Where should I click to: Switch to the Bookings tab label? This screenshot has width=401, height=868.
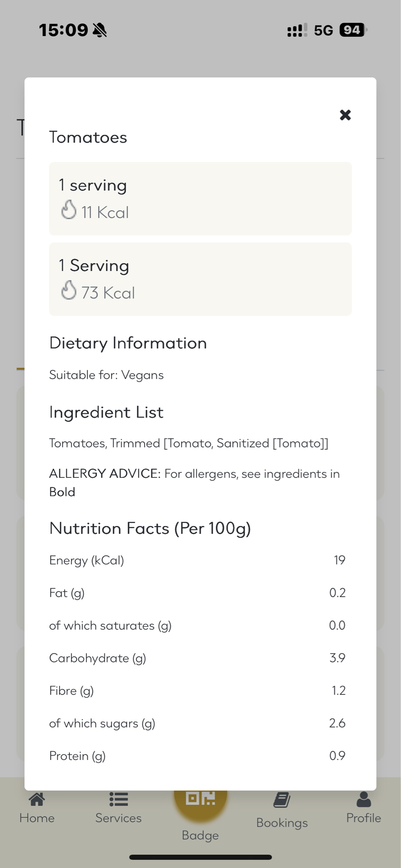coord(282,823)
